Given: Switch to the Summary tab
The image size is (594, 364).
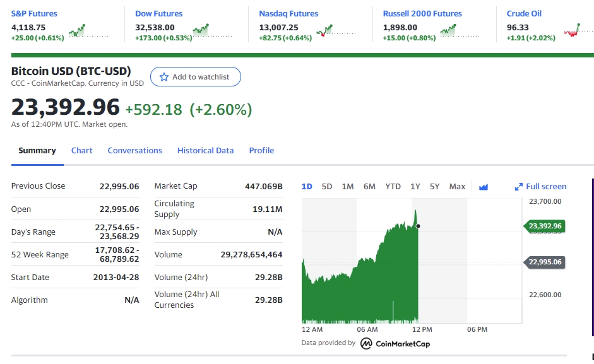Looking at the screenshot, I should point(37,150).
